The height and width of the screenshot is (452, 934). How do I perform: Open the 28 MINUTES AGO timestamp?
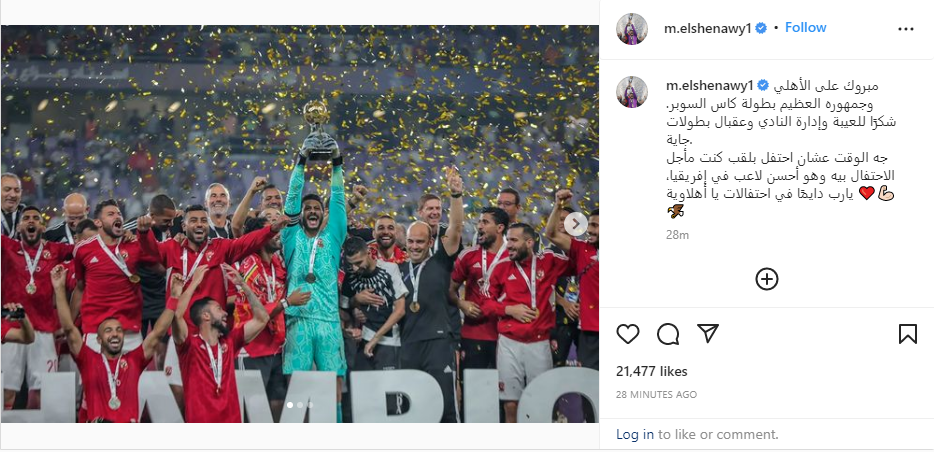point(656,394)
